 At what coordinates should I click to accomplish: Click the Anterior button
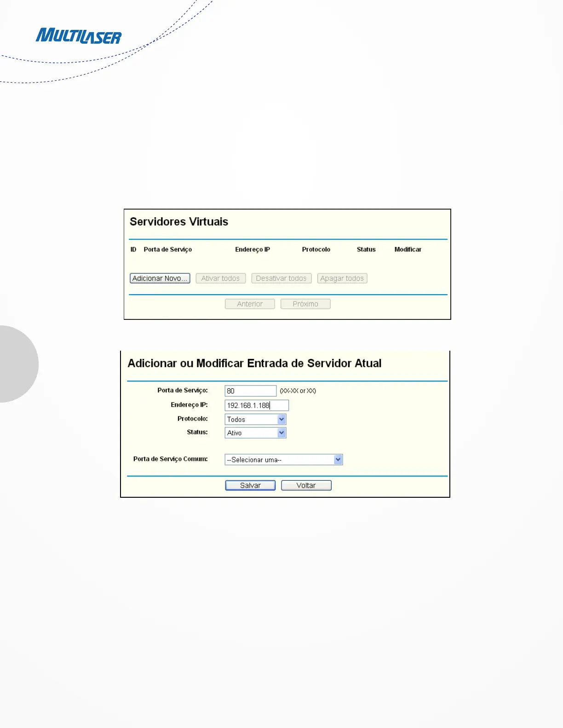pyautogui.click(x=250, y=304)
